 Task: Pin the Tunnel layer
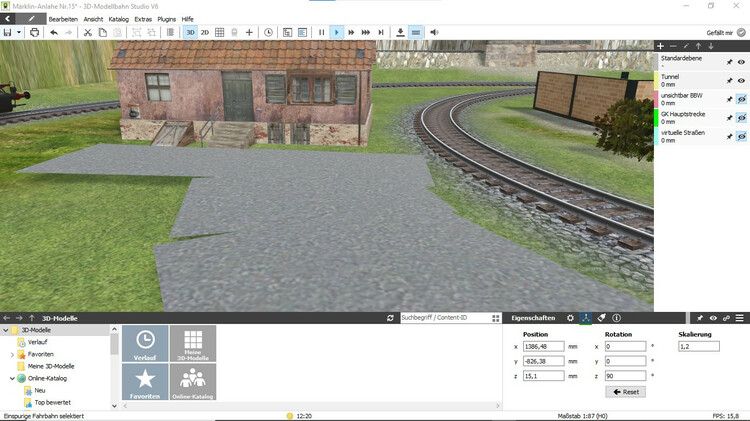729,81
